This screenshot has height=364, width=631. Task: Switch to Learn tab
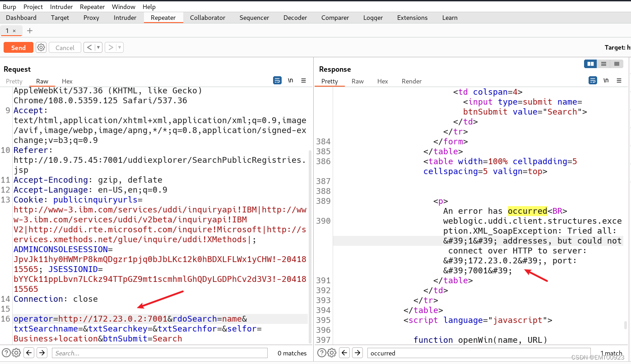click(x=450, y=18)
